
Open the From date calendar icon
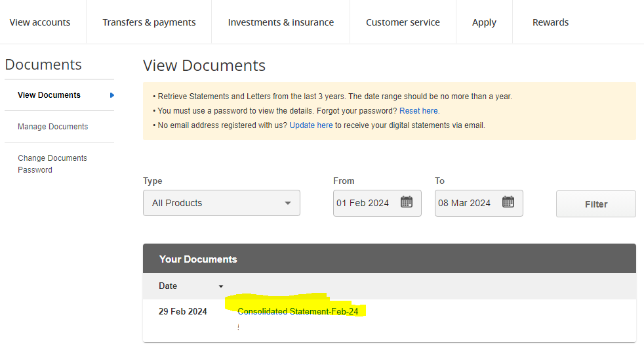click(406, 202)
